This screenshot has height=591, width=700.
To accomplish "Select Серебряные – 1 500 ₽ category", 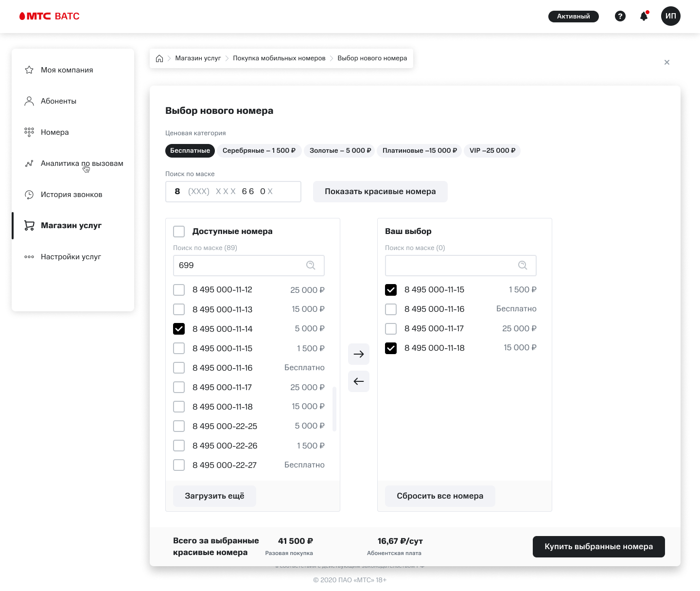I will click(x=259, y=151).
